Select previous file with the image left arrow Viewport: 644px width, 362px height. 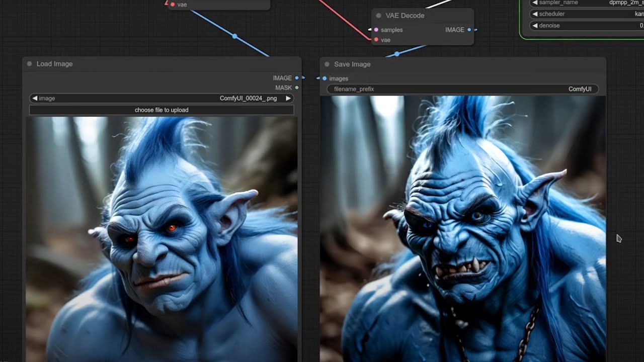tap(35, 98)
